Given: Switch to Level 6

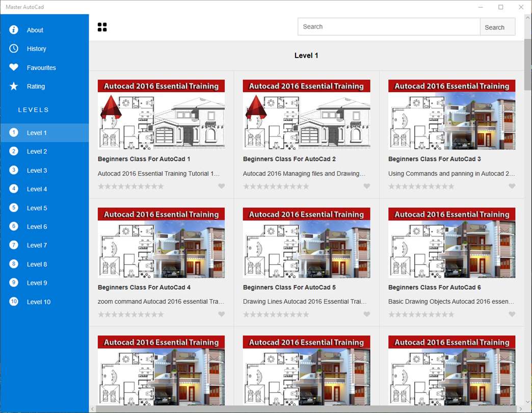Looking at the screenshot, I should (44, 226).
